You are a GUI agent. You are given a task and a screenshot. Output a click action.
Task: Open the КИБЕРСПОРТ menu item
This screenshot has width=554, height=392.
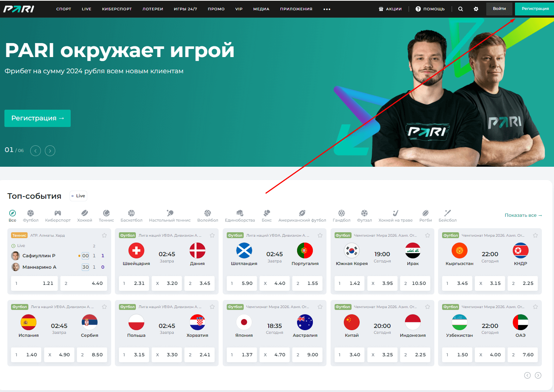pyautogui.click(x=117, y=9)
